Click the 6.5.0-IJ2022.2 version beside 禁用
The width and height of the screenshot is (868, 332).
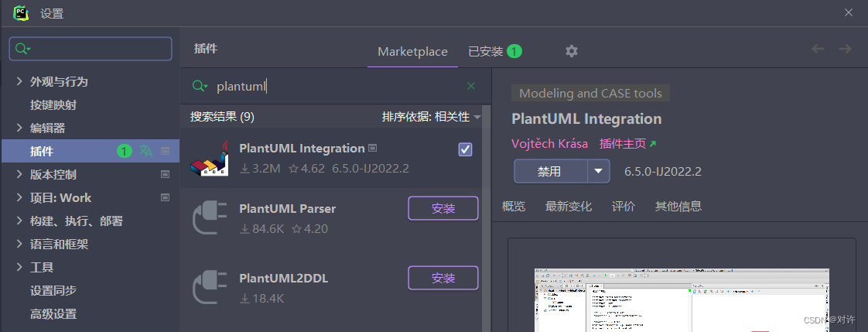pyautogui.click(x=663, y=172)
